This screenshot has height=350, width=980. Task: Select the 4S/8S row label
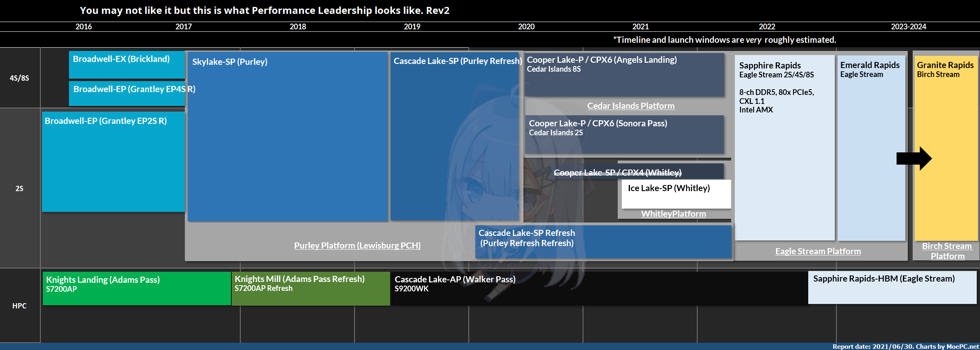tap(20, 78)
